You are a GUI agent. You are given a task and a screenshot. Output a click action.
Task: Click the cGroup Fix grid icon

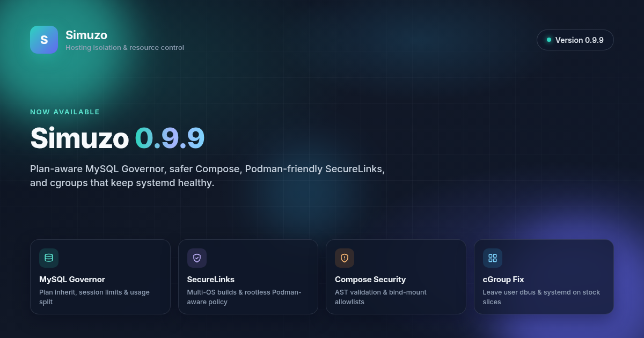pos(493,258)
